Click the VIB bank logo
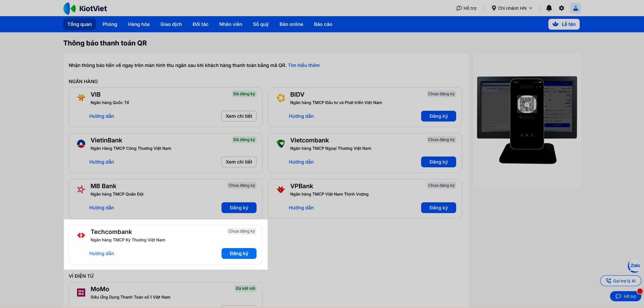 coord(81,98)
